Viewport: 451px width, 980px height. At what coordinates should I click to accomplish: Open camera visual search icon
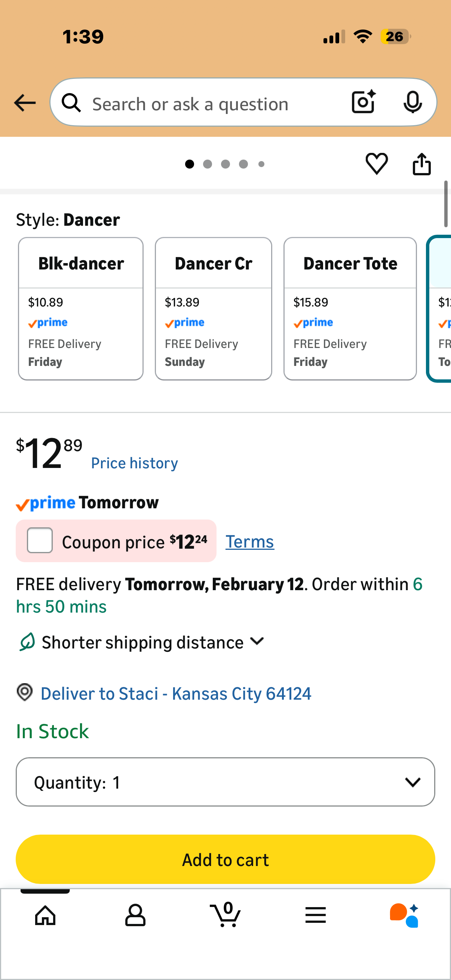[x=363, y=102]
